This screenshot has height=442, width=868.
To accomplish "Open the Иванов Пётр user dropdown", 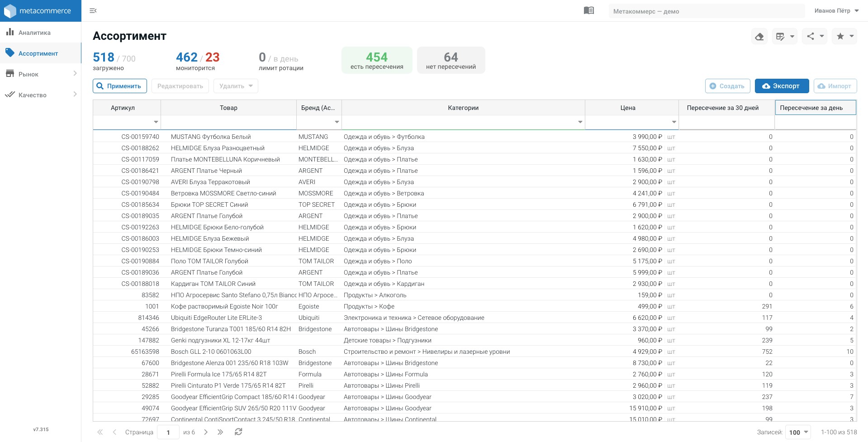I will (x=836, y=11).
